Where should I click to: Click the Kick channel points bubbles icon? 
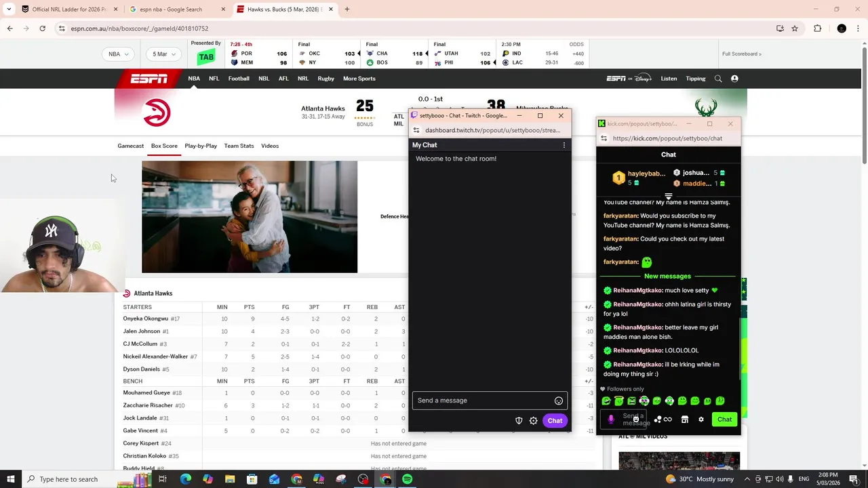click(657, 420)
